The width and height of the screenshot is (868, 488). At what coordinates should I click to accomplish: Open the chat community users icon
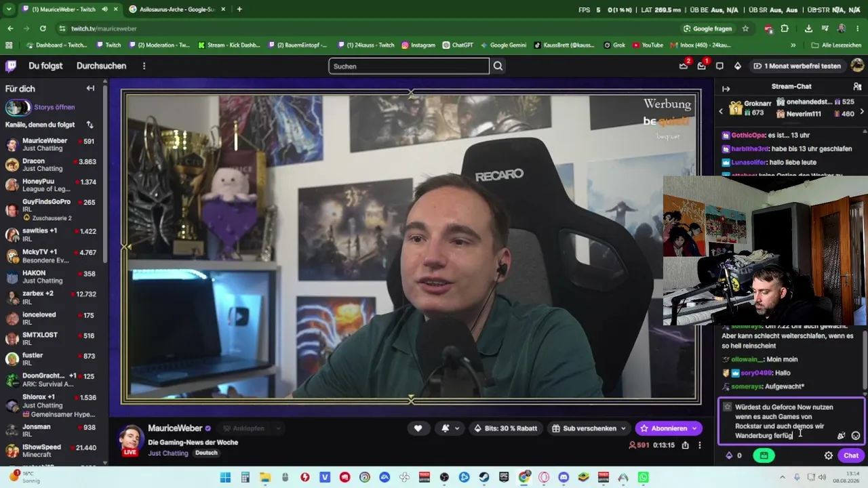[857, 88]
